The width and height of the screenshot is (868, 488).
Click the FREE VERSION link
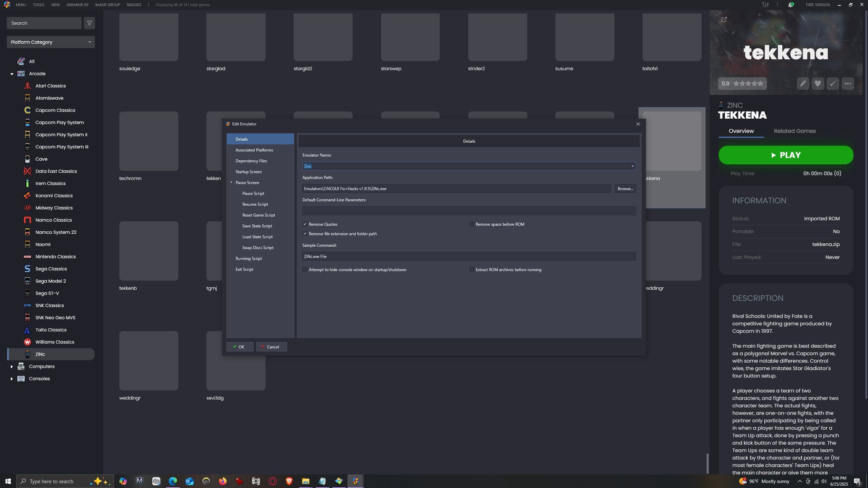coord(818,5)
